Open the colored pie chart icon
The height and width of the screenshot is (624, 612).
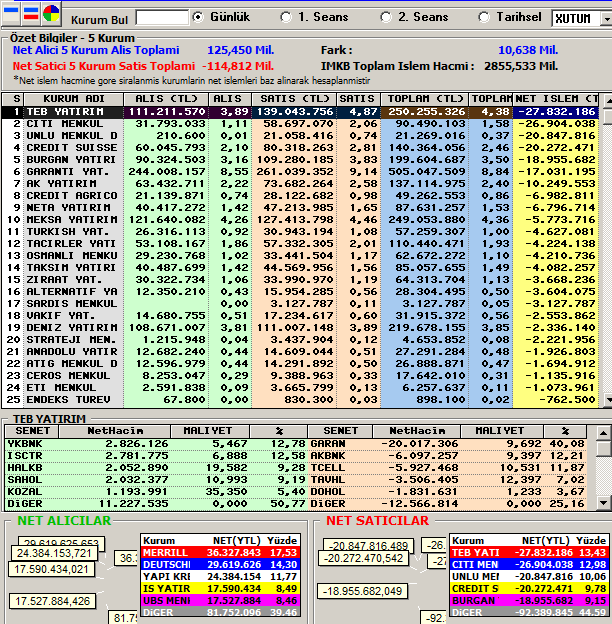tap(51, 13)
